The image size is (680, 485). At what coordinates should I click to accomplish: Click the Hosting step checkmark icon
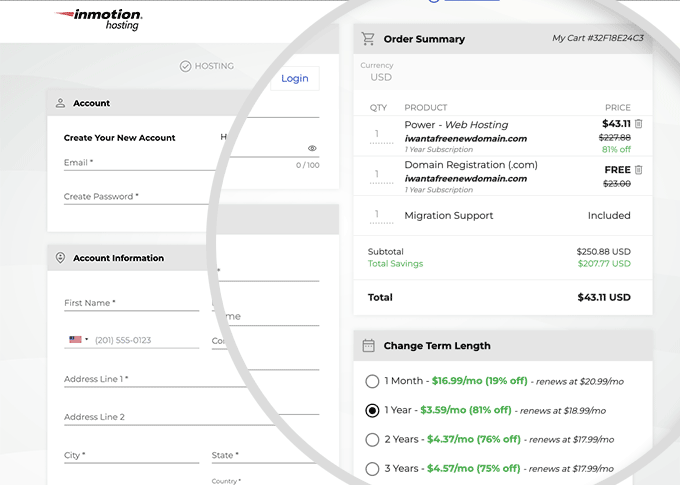[x=185, y=66]
